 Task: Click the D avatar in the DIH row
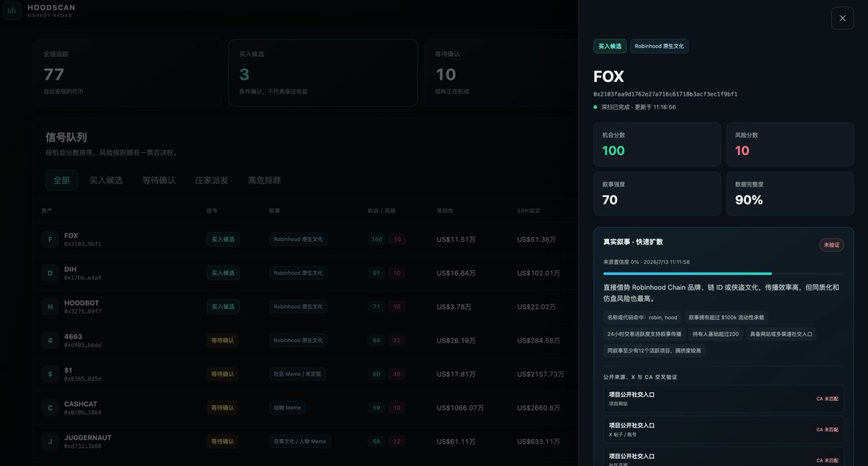pos(50,273)
